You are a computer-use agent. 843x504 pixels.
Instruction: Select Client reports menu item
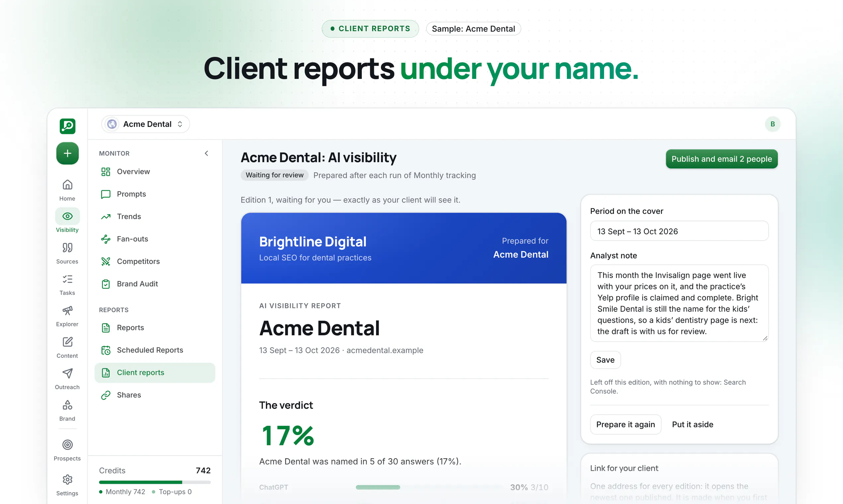click(155, 373)
